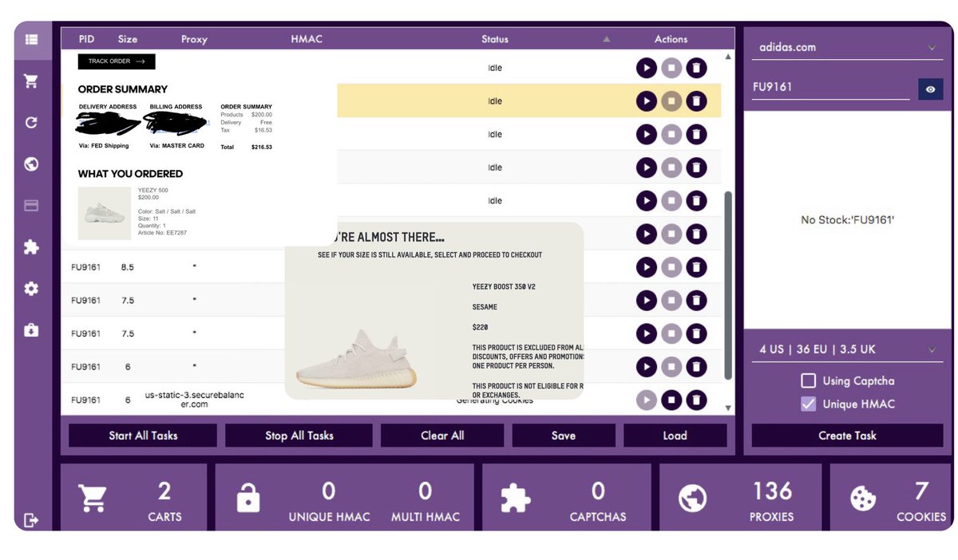Sort by the Proxy column header

click(x=194, y=39)
